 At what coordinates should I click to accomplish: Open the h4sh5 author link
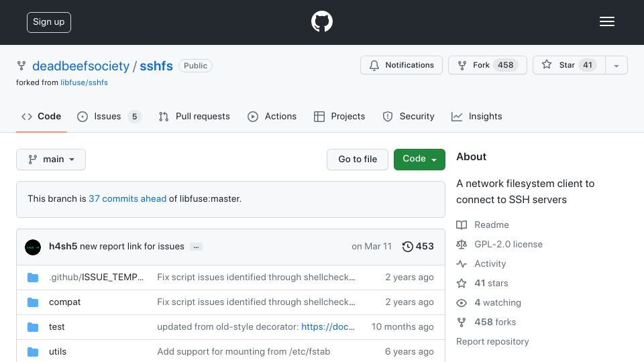pyautogui.click(x=63, y=246)
